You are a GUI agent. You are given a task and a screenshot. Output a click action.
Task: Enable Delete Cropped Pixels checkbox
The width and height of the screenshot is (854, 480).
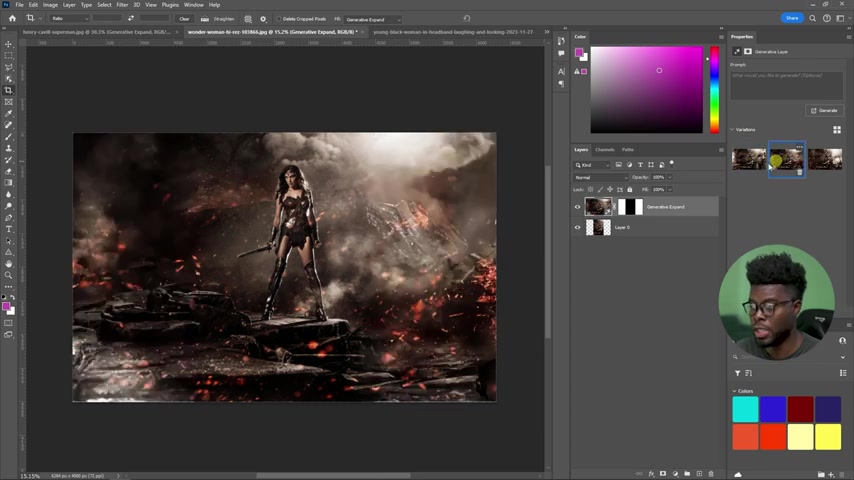coord(279,19)
